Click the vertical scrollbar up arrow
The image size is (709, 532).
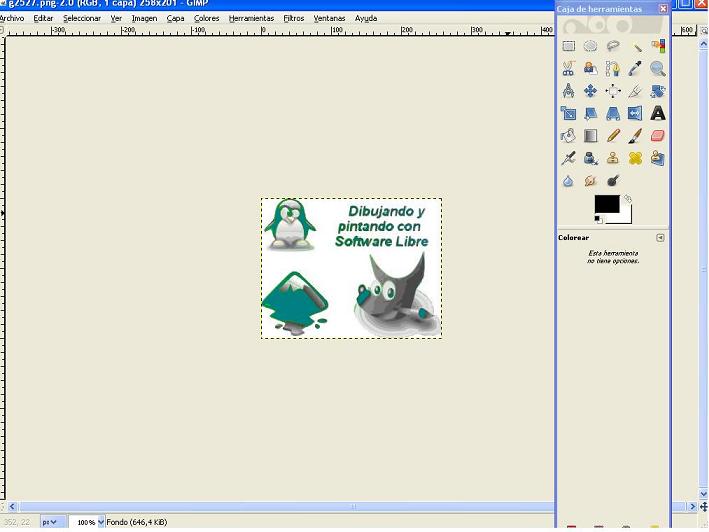pyautogui.click(x=704, y=44)
